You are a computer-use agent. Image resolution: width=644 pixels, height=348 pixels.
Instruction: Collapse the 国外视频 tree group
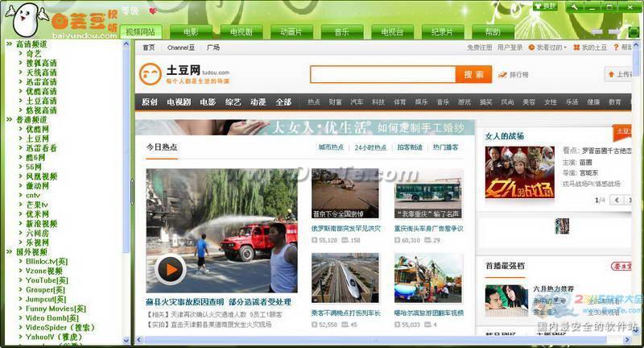click(9, 252)
